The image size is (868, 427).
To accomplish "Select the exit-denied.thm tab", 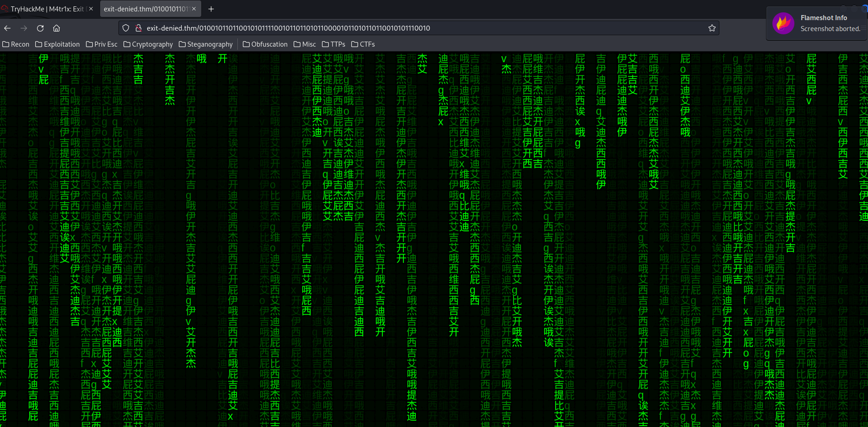I will [x=150, y=9].
